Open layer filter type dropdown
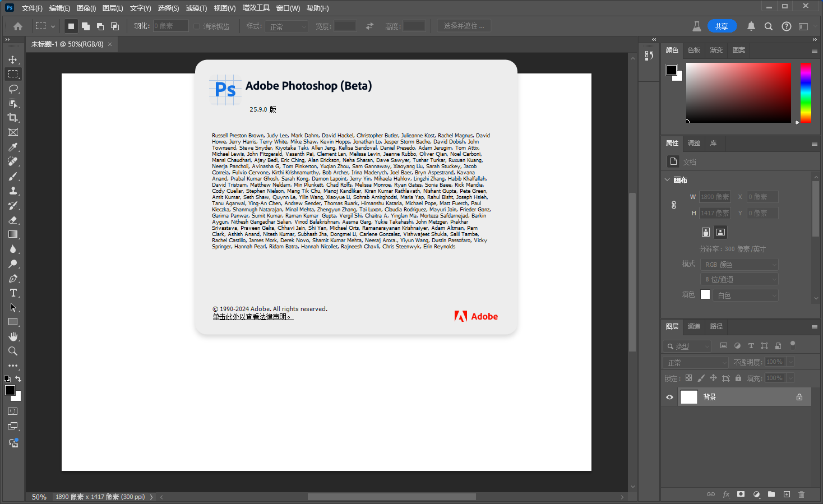 click(687, 346)
